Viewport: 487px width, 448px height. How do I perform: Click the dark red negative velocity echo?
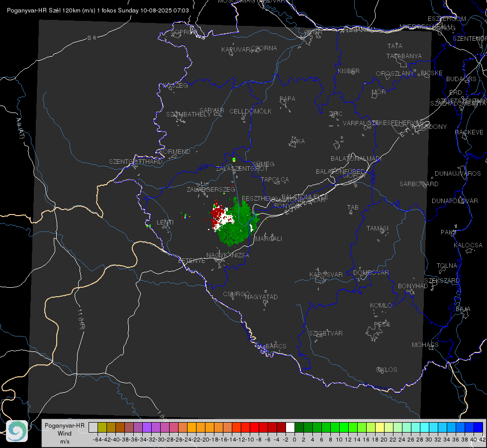pyautogui.click(x=218, y=215)
